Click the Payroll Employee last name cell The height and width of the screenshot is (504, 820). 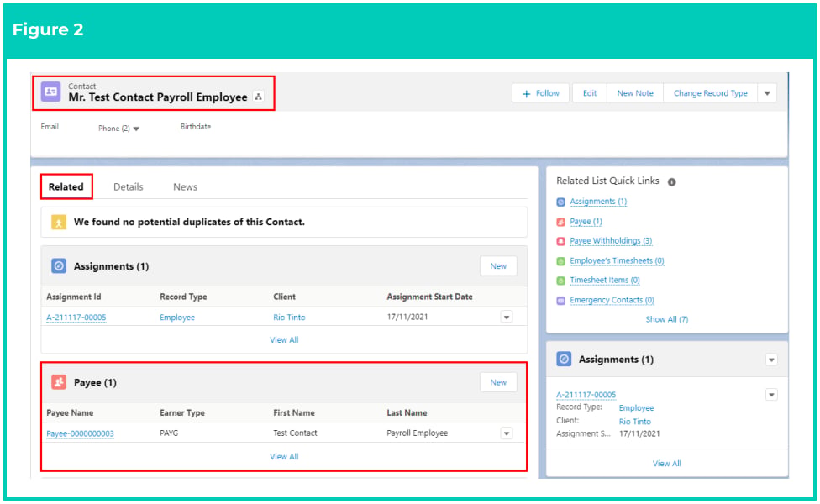(417, 433)
